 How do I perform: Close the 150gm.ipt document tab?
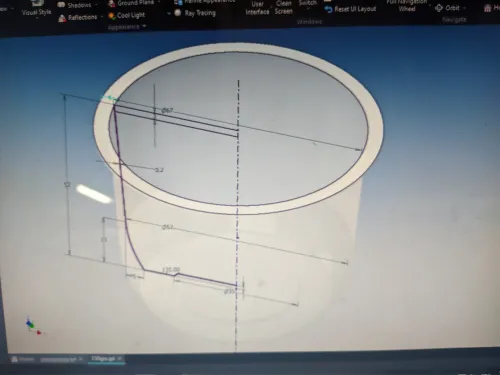(120, 358)
